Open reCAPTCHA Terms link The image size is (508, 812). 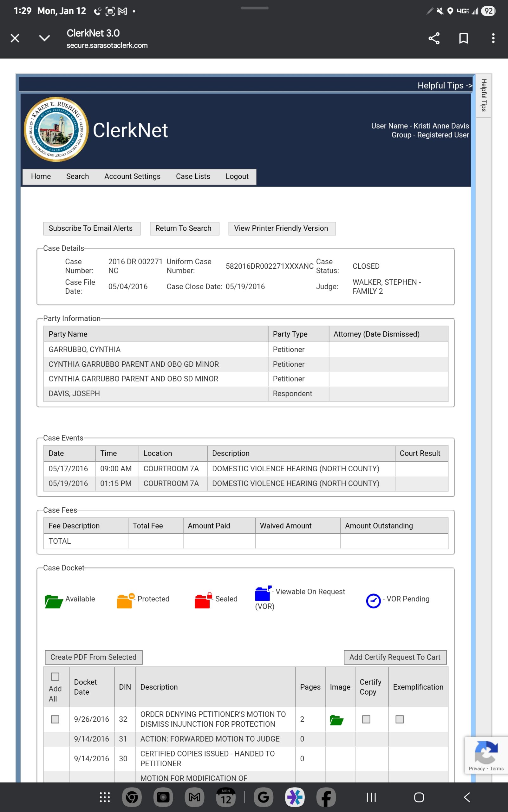point(497,768)
